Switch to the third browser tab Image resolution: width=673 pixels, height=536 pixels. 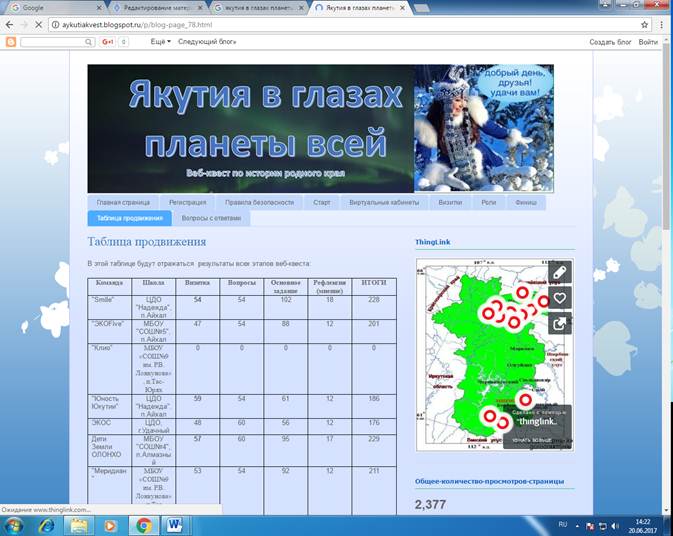[x=258, y=8]
